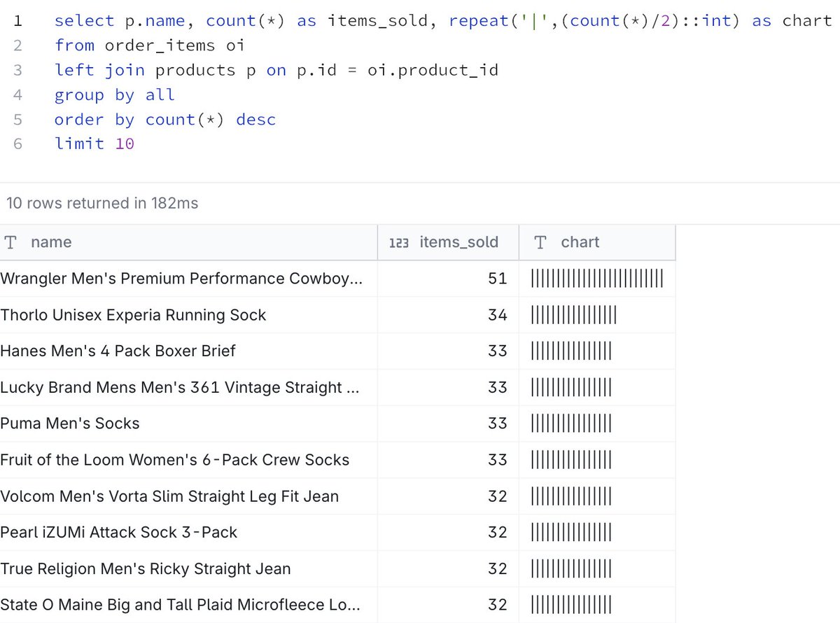Select Puma Men's Socks cell
The width and height of the screenshot is (840, 623).
click(x=188, y=423)
